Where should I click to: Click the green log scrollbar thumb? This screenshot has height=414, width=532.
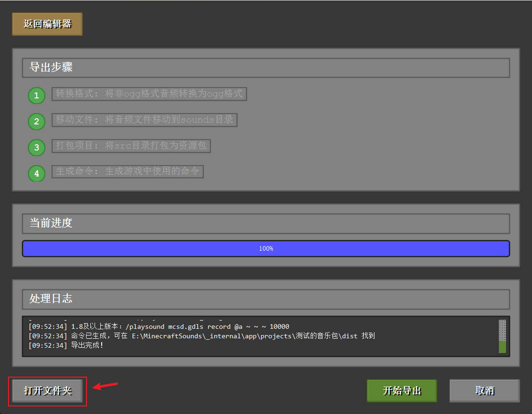pos(502,347)
